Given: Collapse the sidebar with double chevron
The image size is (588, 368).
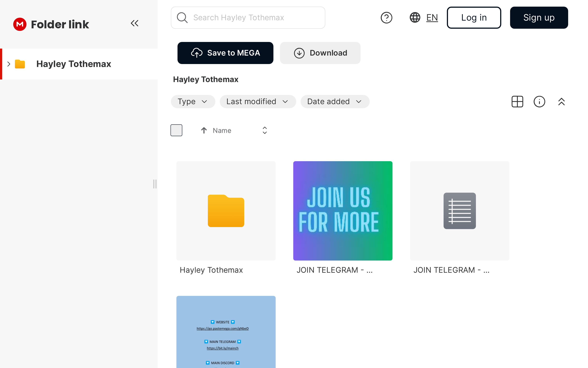Looking at the screenshot, I should 135,23.
